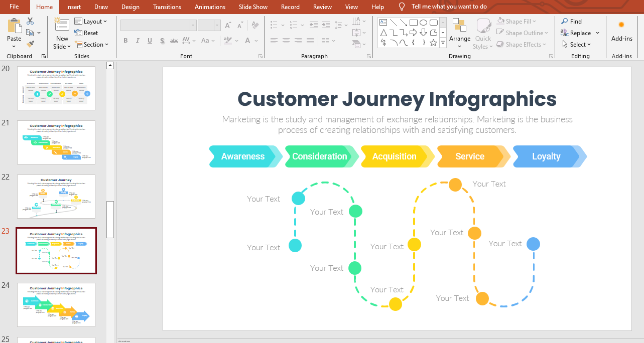
Task: Select the Arc shape in gallery
Action: tap(394, 43)
